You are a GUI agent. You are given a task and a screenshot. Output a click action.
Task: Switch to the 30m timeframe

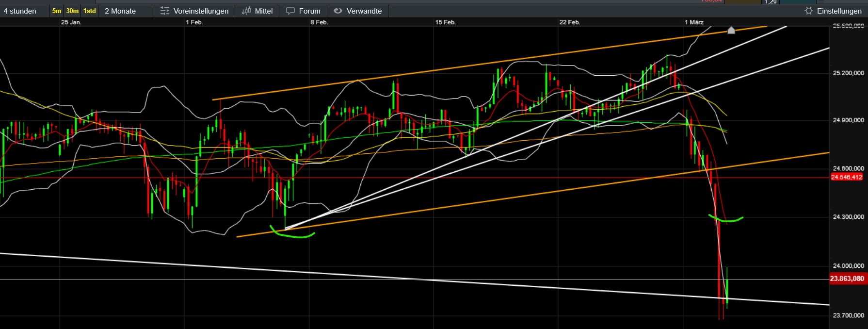72,11
